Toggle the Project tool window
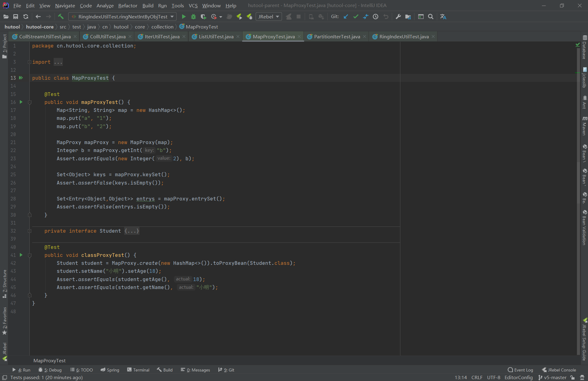 [x=4, y=46]
